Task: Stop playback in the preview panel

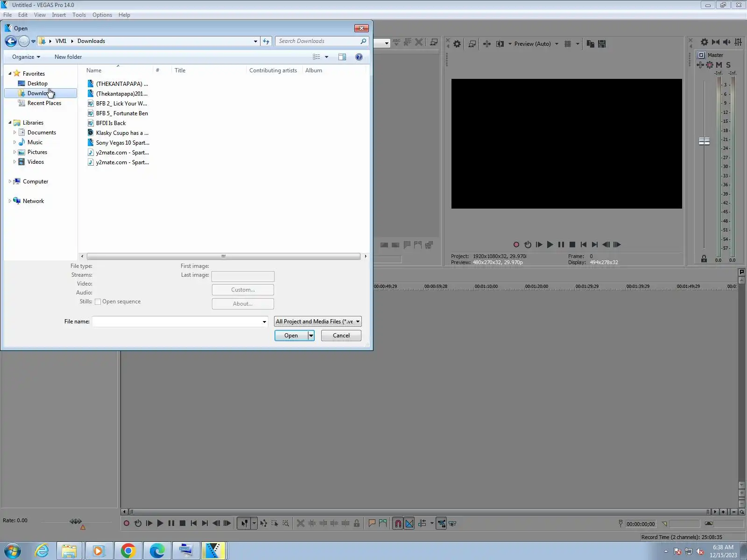Action: coord(572,245)
